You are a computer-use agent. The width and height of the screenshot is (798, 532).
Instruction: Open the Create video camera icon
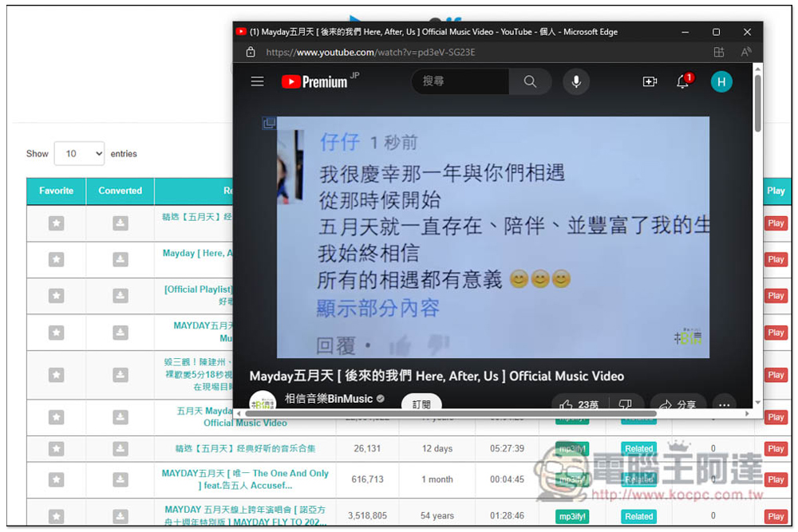[x=650, y=81]
